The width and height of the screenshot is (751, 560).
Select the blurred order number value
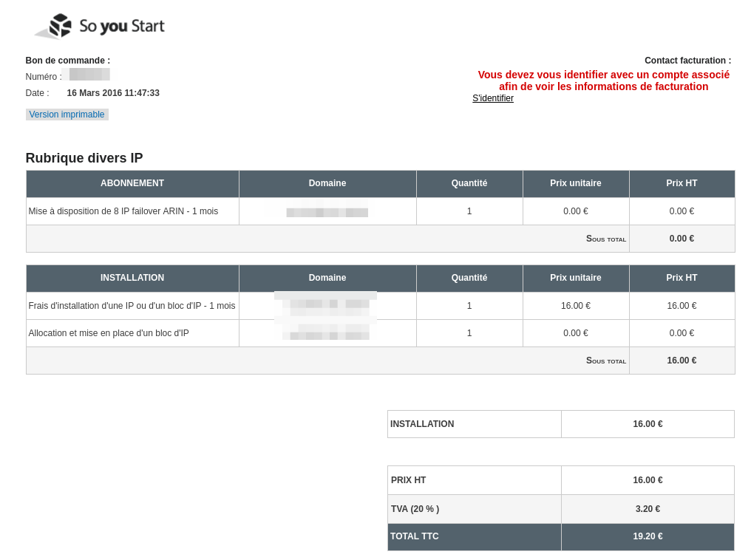point(89,75)
